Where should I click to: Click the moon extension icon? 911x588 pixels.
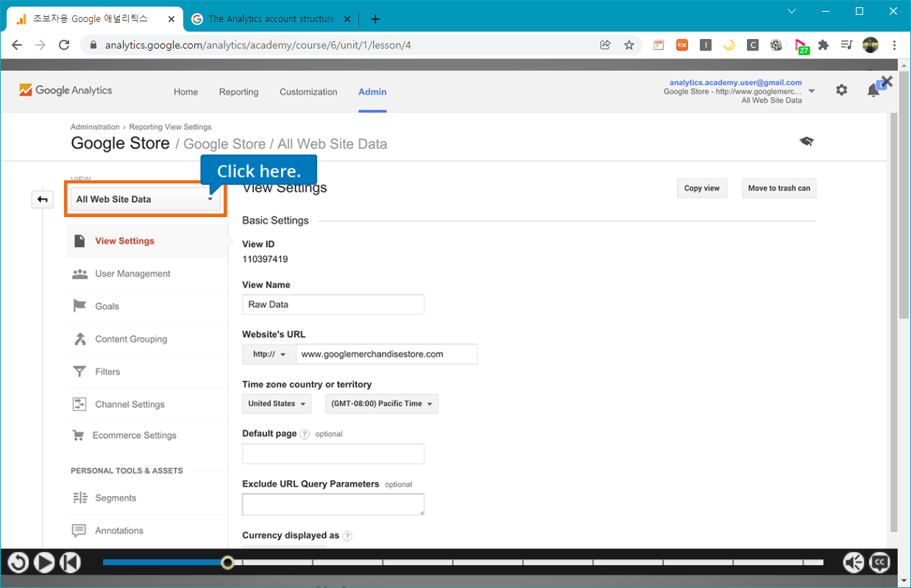729,45
